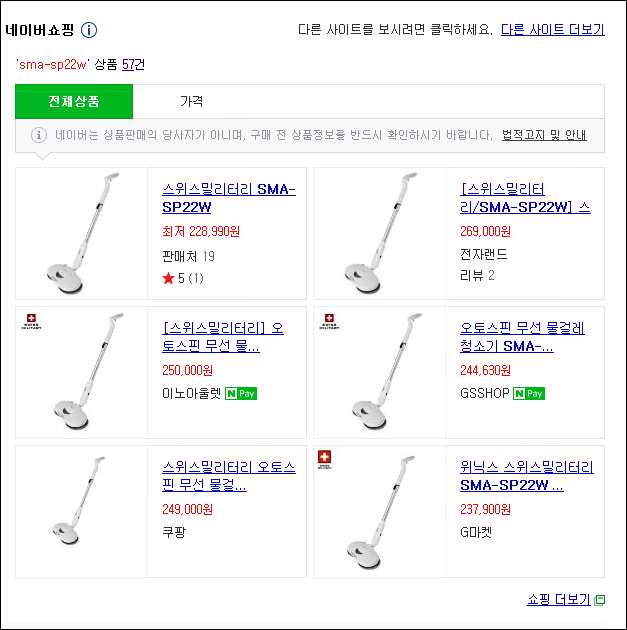Click the Swiss Military logo on G마켓 item
Screen dimensions: 627x630
(325, 459)
